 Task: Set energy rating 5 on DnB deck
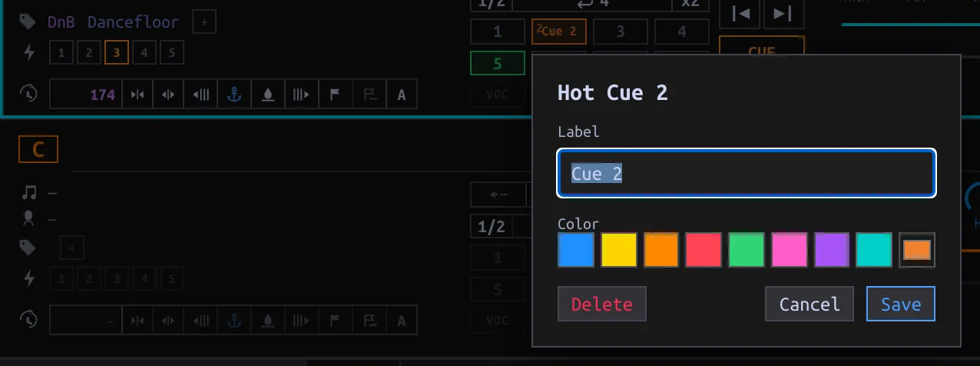[172, 52]
